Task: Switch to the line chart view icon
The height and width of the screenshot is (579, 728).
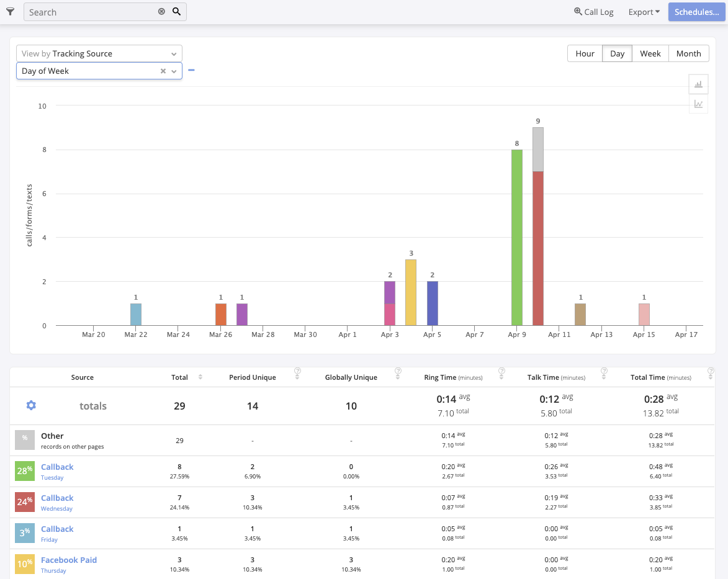Action: click(698, 104)
